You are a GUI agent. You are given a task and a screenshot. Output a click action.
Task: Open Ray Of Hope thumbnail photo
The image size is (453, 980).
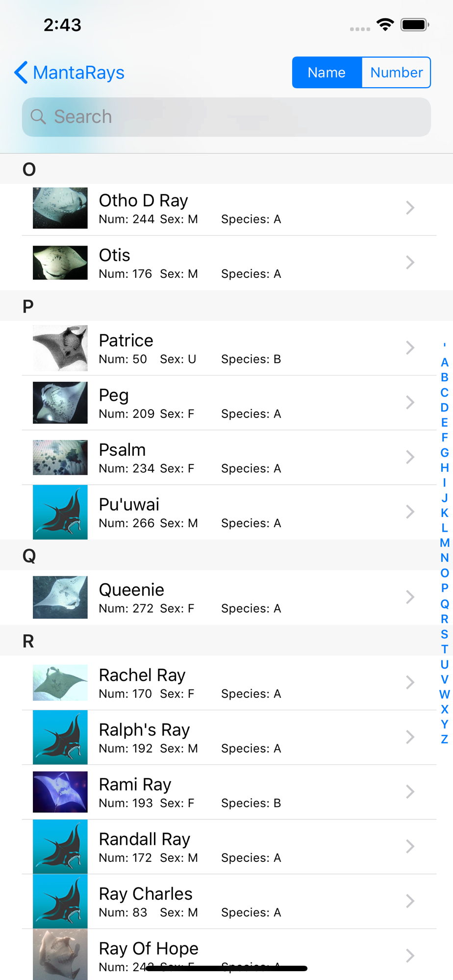point(60,955)
